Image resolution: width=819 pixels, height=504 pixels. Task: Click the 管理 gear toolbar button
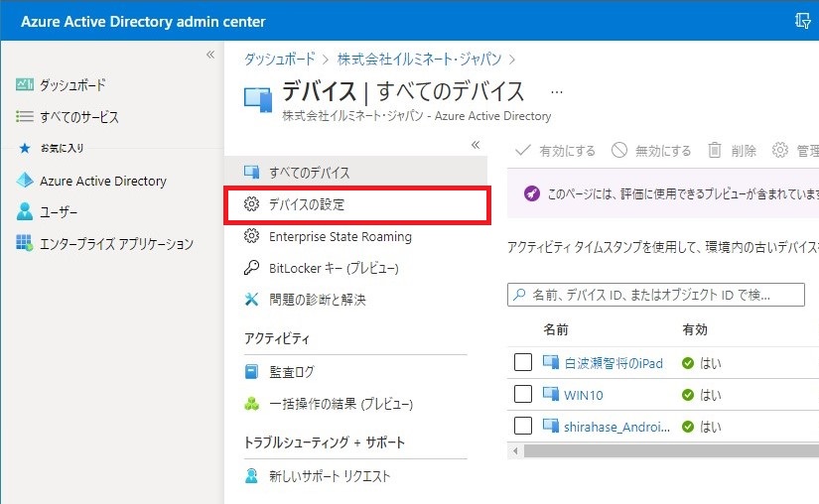click(x=795, y=151)
